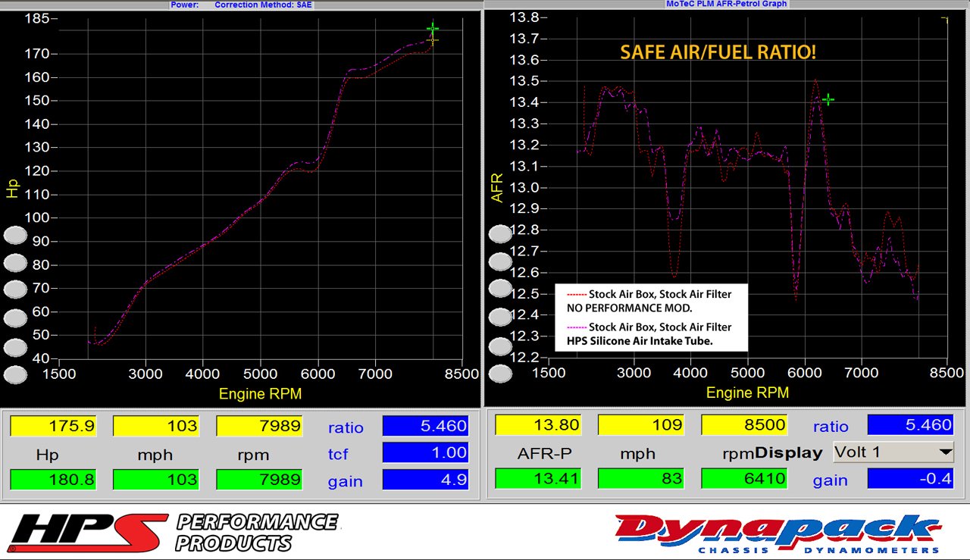
Task: Select the green crosshair marker on the AFR graph
Action: click(828, 100)
